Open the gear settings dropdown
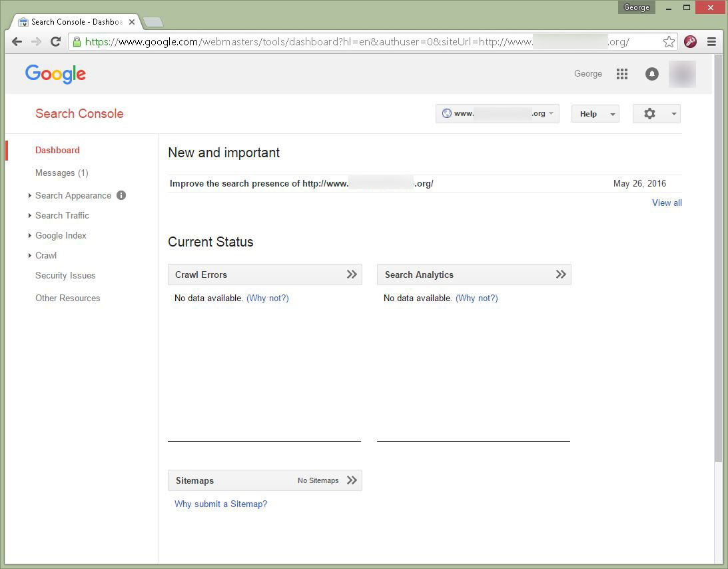 point(657,114)
